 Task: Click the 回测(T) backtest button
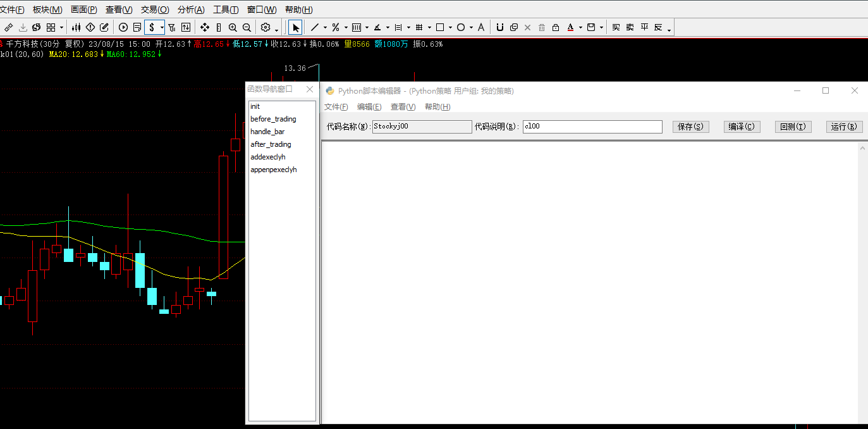point(793,127)
